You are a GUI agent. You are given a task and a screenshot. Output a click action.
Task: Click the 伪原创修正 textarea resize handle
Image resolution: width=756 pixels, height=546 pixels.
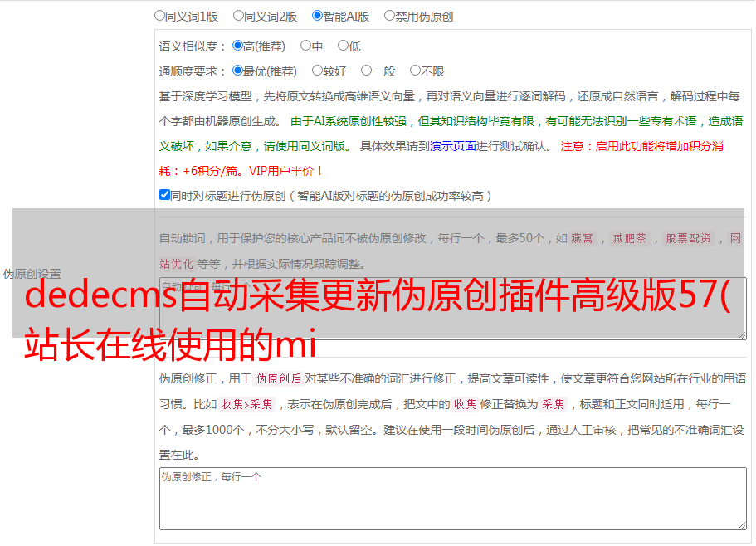[x=742, y=525]
